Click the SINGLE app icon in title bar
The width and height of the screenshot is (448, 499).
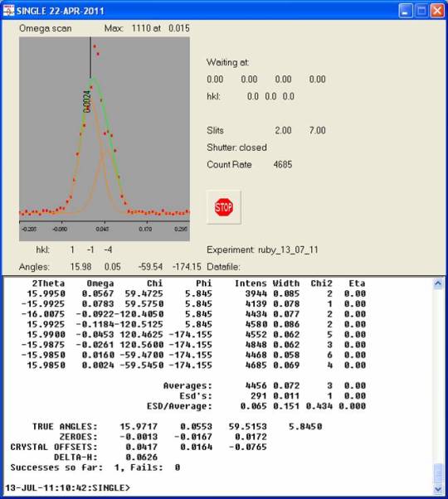pyautogui.click(x=8, y=11)
